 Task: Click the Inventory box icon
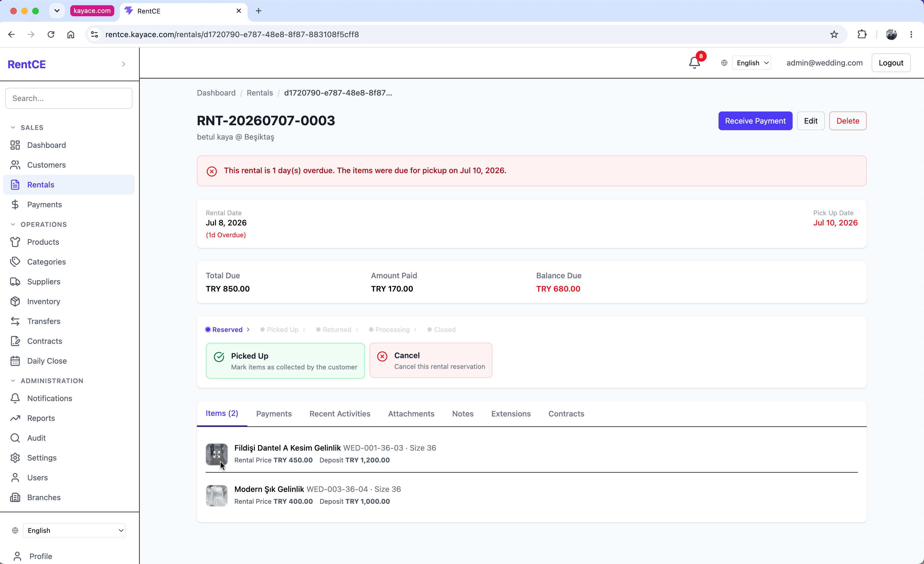pyautogui.click(x=15, y=302)
